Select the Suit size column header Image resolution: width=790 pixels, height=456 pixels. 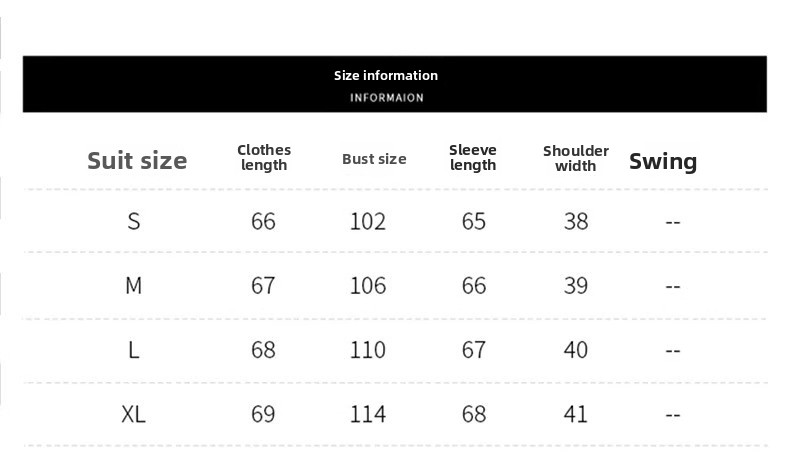pyautogui.click(x=137, y=161)
